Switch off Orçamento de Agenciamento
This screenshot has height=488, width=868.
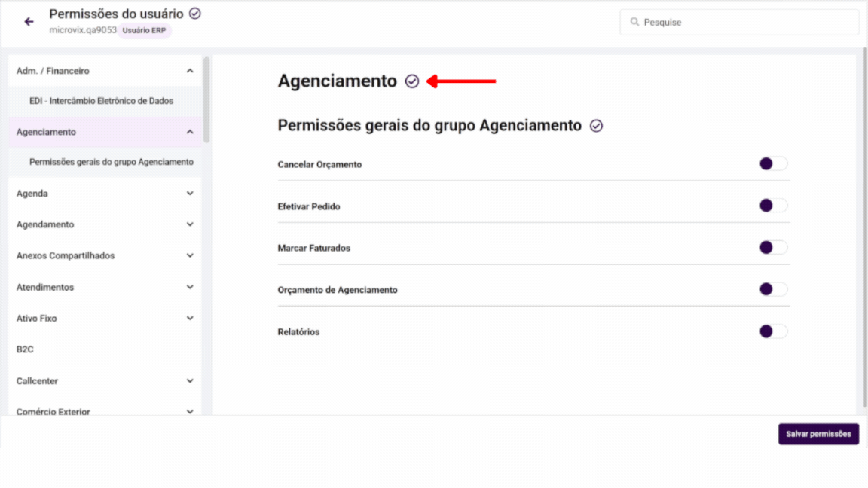coord(773,289)
